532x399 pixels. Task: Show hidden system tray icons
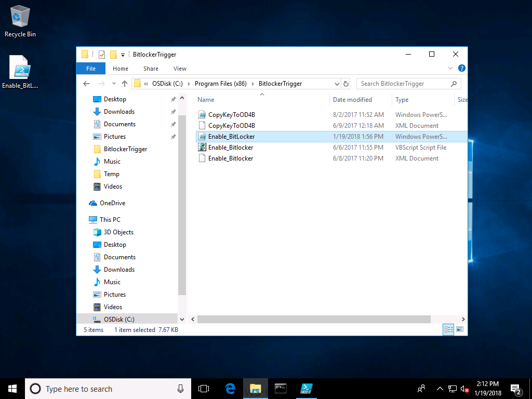coord(440,389)
